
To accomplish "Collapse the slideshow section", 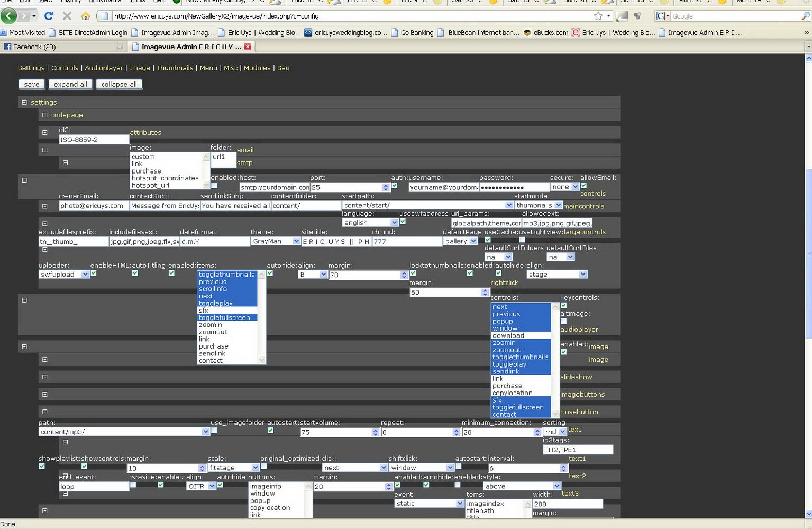I will point(45,377).
